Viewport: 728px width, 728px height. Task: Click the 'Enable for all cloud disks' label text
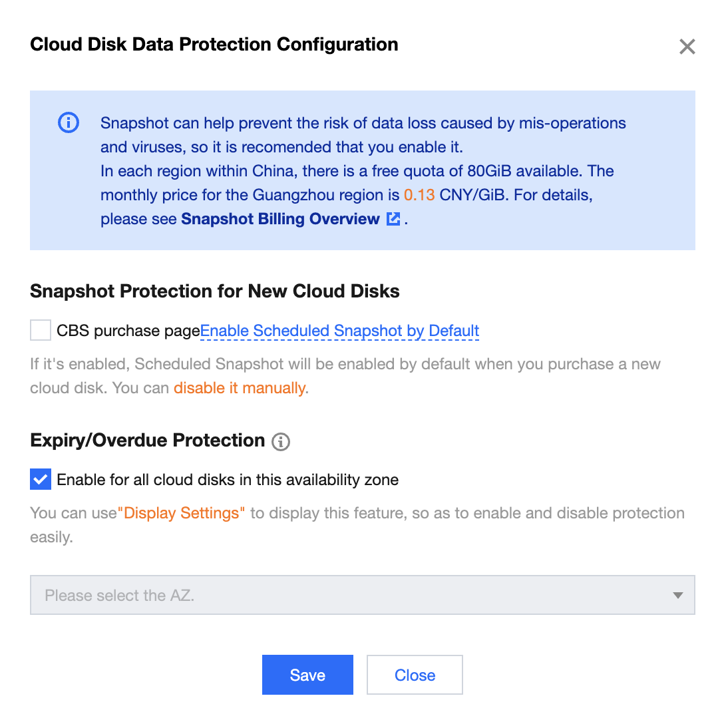(x=228, y=480)
